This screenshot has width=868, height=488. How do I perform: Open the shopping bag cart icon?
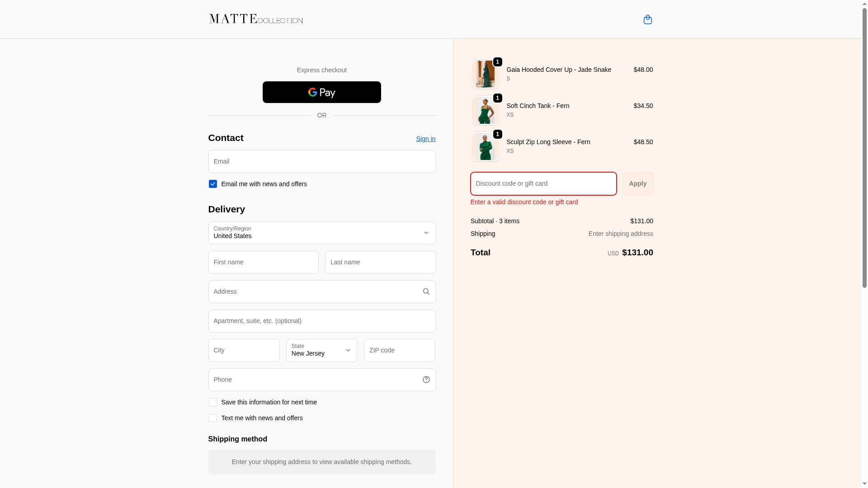click(647, 19)
